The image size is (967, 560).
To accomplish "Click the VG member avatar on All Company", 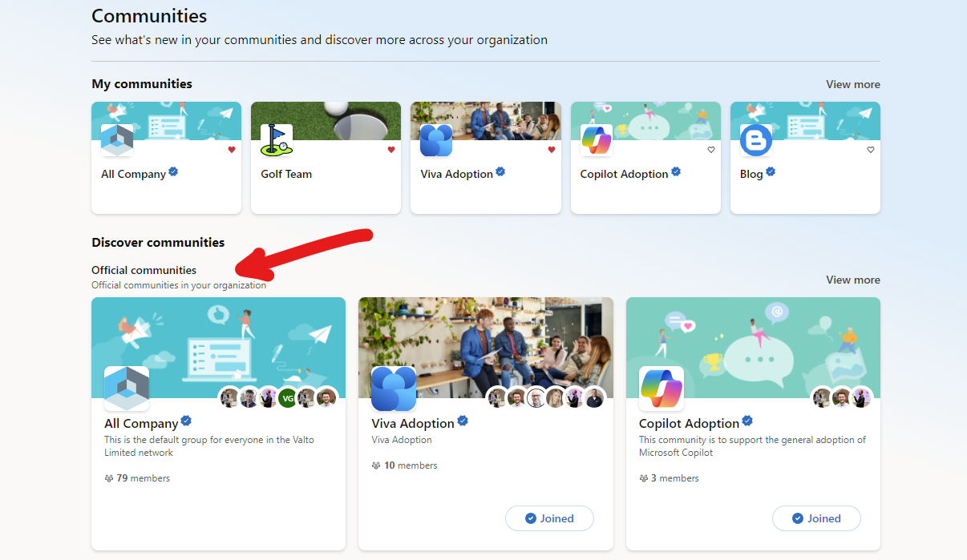I will (288, 397).
